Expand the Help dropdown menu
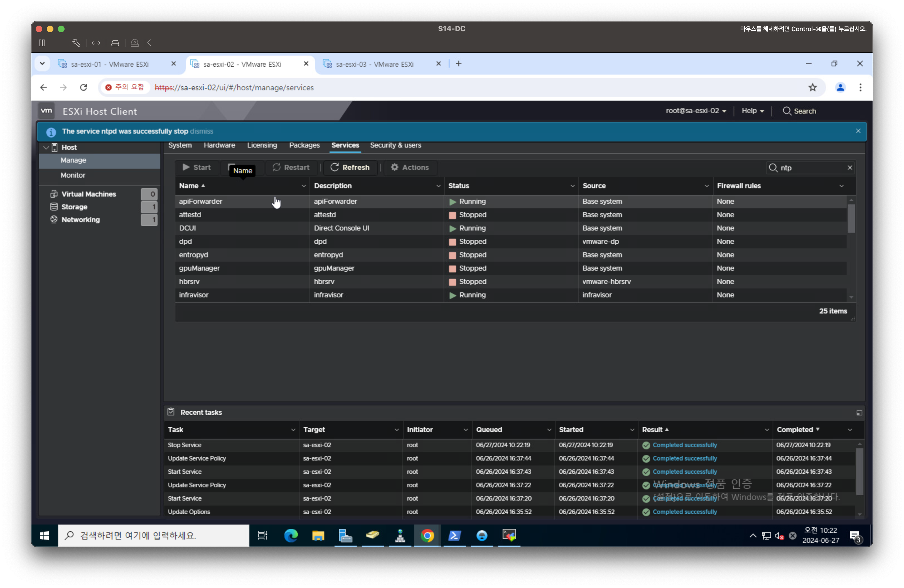 pyautogui.click(x=752, y=111)
